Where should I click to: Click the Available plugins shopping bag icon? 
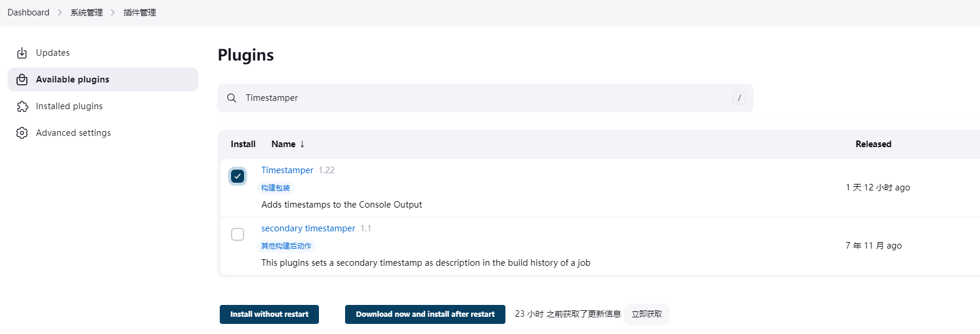22,79
